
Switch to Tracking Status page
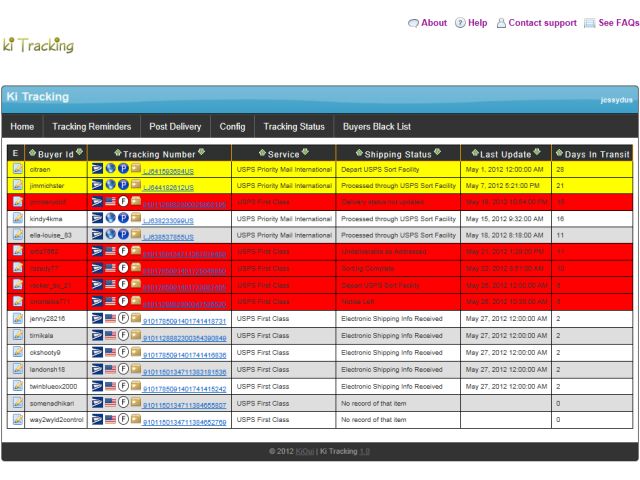[x=294, y=127]
